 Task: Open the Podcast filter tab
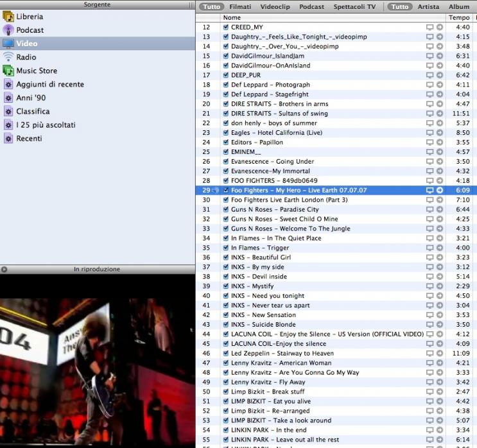click(311, 6)
